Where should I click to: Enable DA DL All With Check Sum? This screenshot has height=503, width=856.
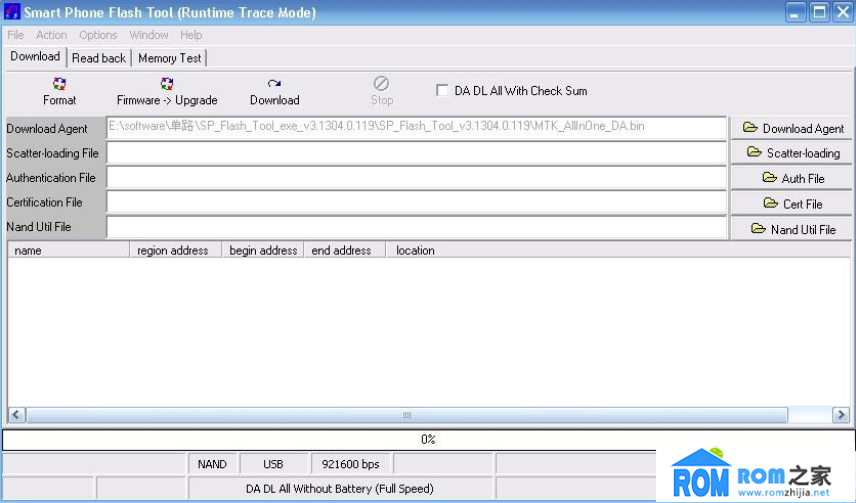(442, 90)
